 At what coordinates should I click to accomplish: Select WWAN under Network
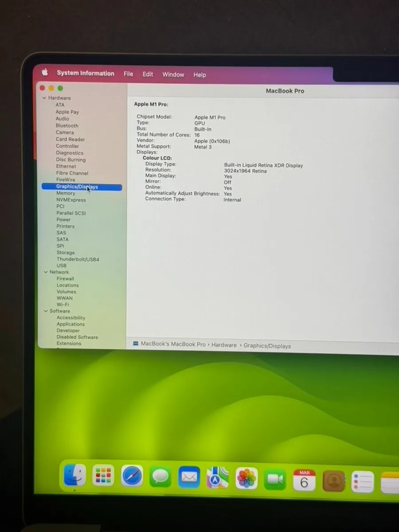tap(65, 298)
